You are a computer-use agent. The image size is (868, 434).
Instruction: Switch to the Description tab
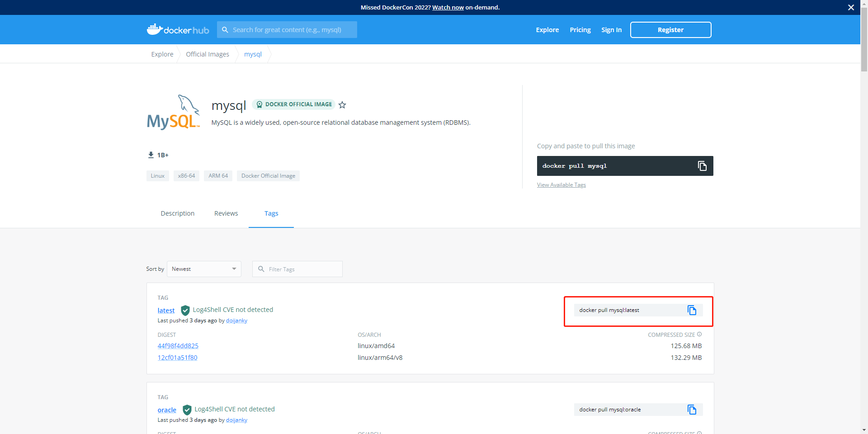coord(178,213)
